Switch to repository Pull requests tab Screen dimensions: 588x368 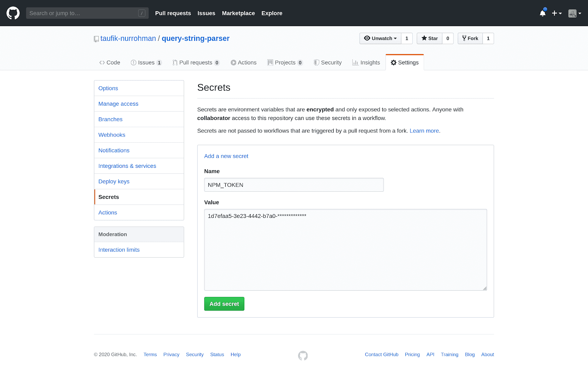196,63
